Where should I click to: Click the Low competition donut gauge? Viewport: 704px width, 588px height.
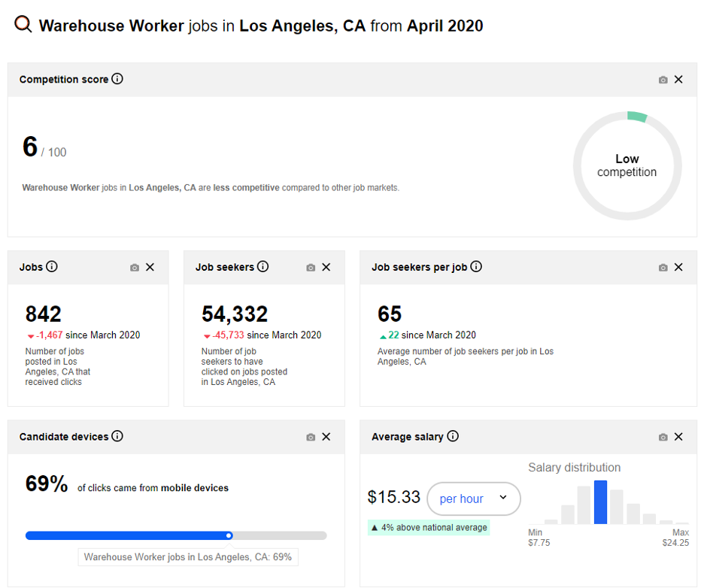627,165
